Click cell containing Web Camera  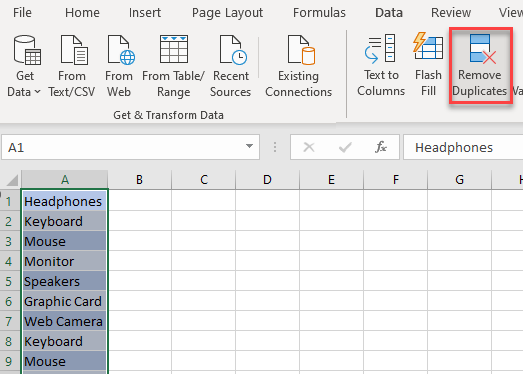point(65,321)
